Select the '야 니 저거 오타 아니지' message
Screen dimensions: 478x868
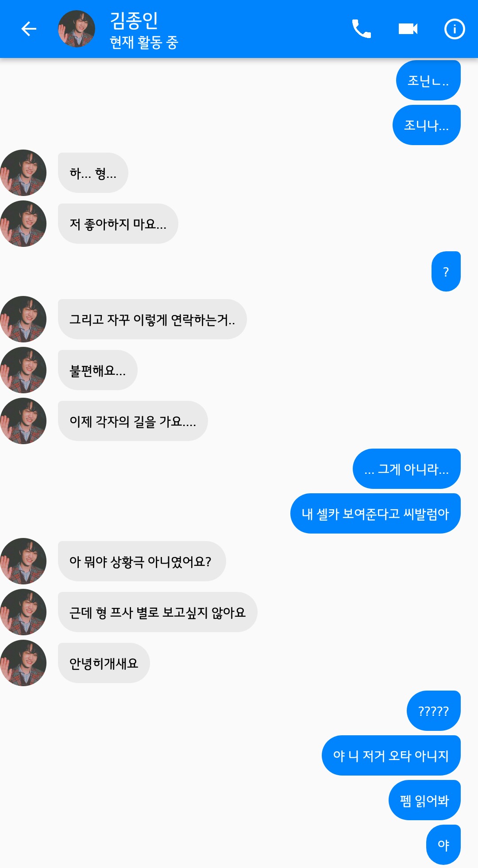391,756
